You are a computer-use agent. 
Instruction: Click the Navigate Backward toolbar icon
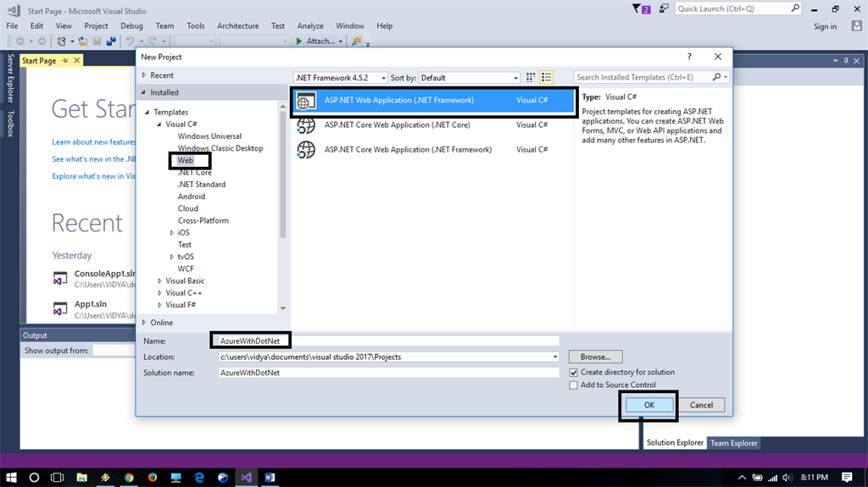(x=20, y=41)
